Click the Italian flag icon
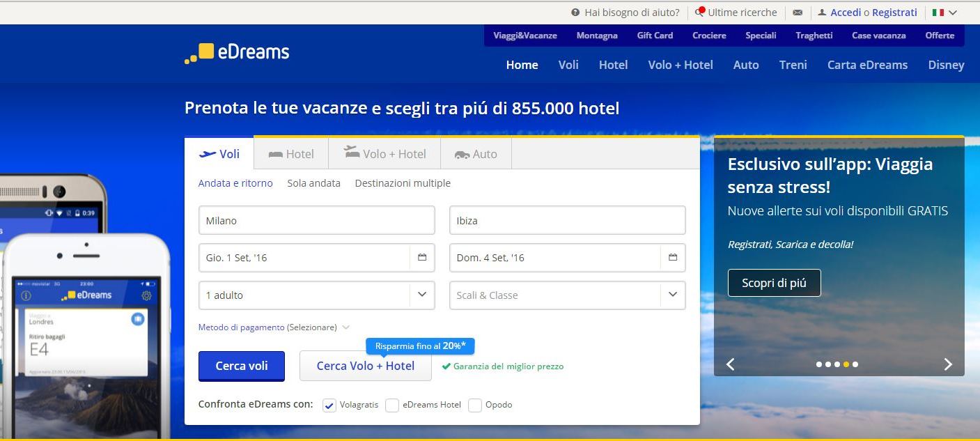The image size is (980, 441). (938, 13)
